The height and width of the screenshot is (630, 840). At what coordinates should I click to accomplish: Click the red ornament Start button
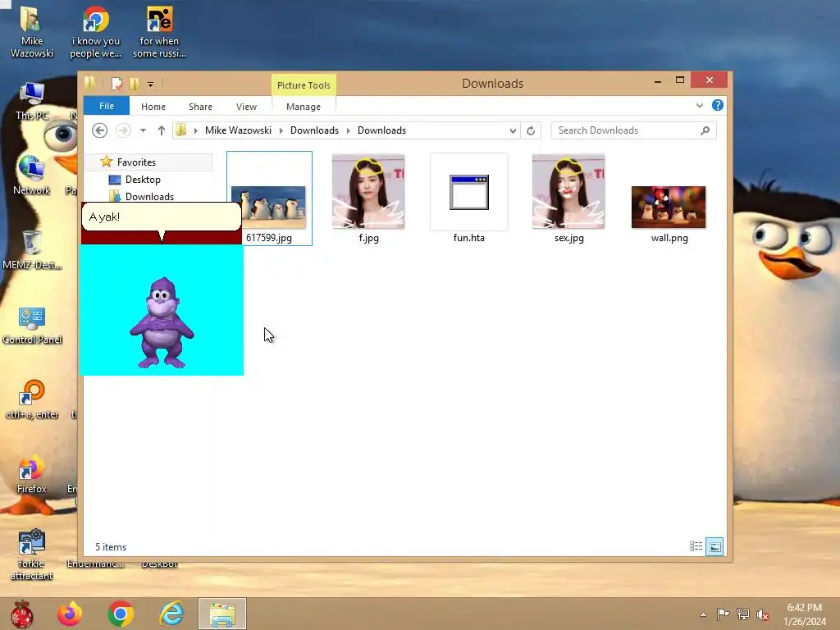22,614
